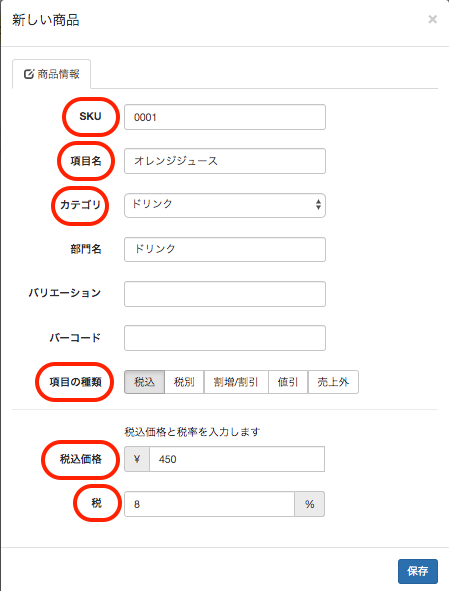Select the 税別 item type option
This screenshot has width=449, height=591.
point(184,382)
